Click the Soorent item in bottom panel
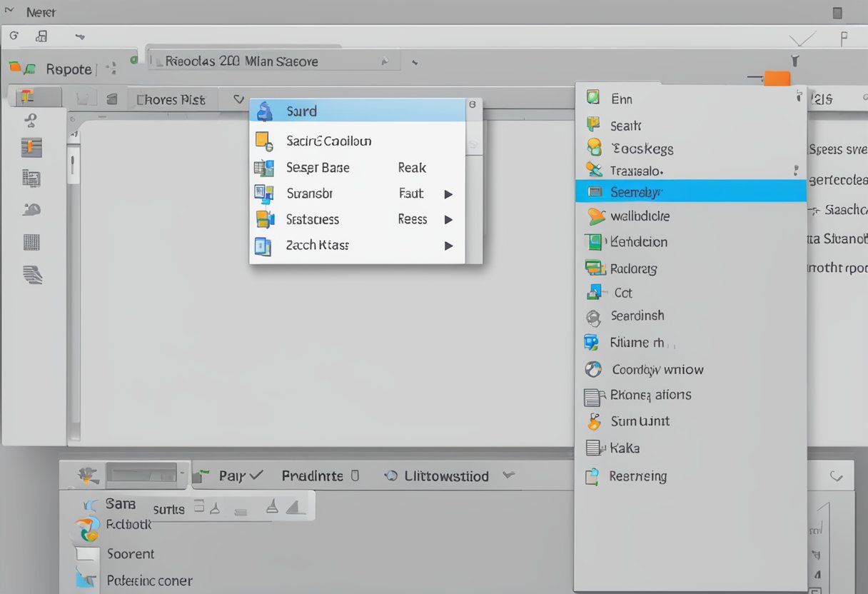The image size is (868, 594). click(130, 554)
